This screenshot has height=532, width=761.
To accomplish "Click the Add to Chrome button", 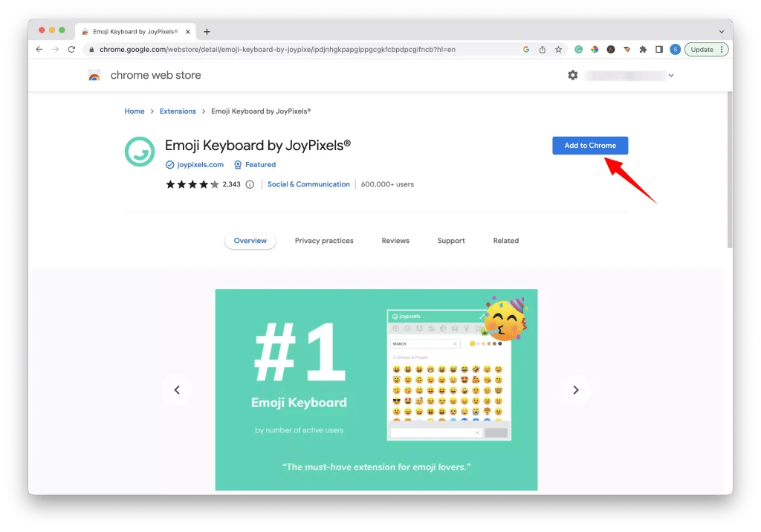I will click(x=589, y=146).
